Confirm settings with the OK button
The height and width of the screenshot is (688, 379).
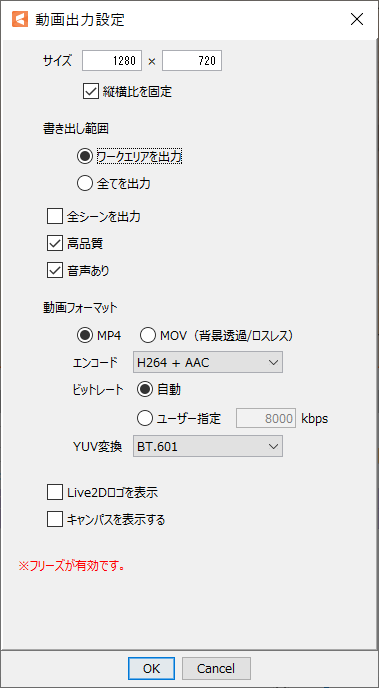tap(151, 668)
